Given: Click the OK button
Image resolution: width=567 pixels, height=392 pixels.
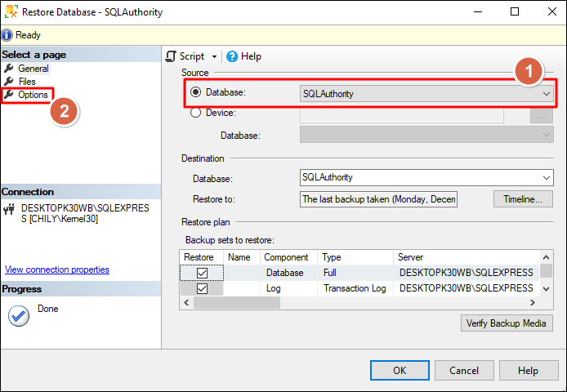Looking at the screenshot, I should pyautogui.click(x=400, y=370).
